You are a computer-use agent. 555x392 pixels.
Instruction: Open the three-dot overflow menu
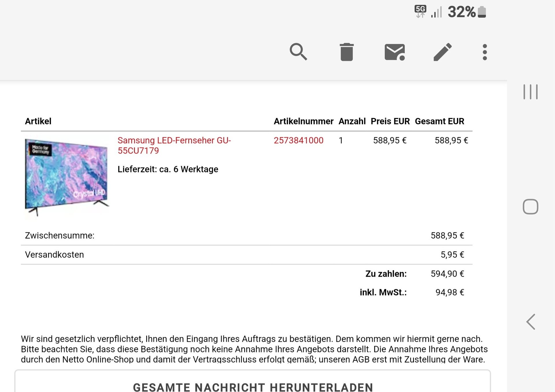[485, 52]
